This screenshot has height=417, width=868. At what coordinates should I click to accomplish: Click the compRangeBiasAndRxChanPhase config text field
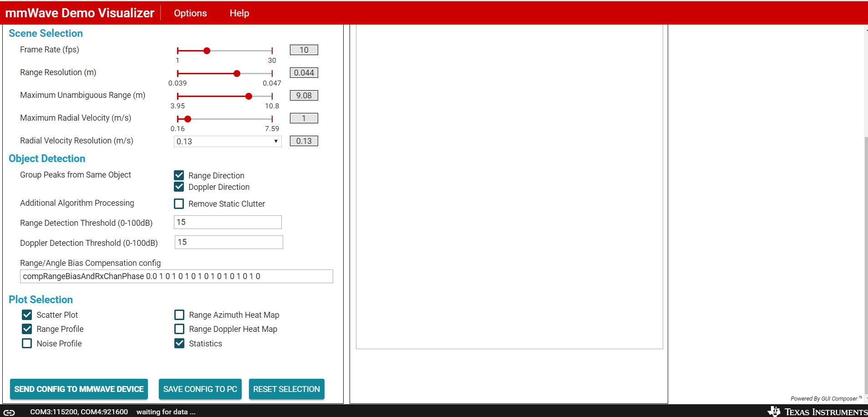tap(177, 276)
